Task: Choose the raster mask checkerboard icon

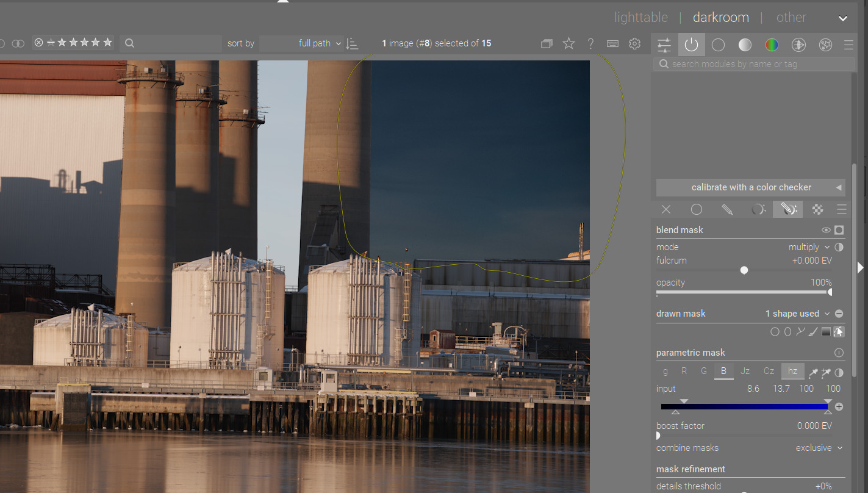Action: [x=817, y=209]
